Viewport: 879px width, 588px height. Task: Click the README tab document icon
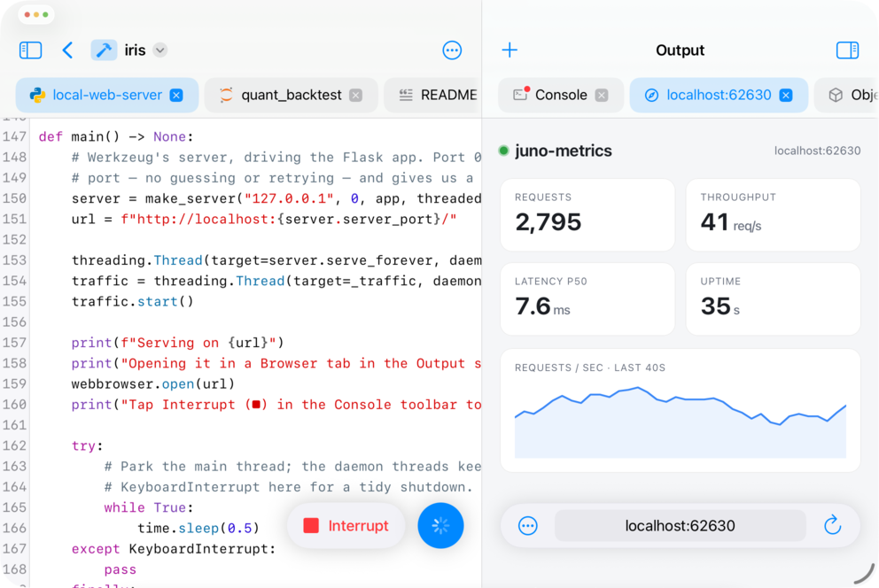[406, 96]
